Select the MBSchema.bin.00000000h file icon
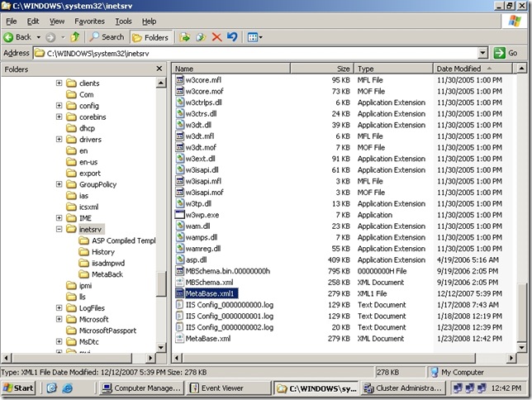Screen dimensions: 532x400 179,271
